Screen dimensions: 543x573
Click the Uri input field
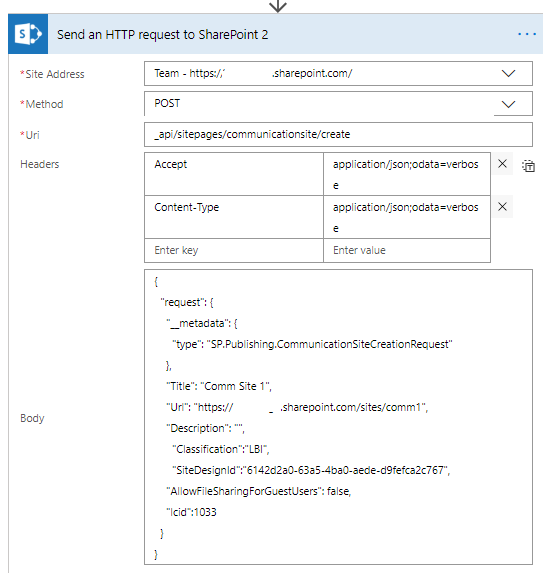click(338, 134)
